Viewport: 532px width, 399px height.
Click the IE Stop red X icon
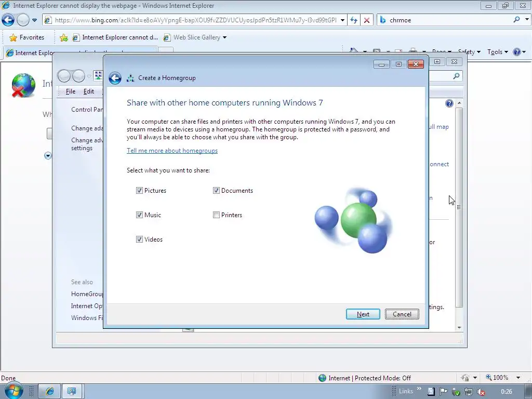366,20
